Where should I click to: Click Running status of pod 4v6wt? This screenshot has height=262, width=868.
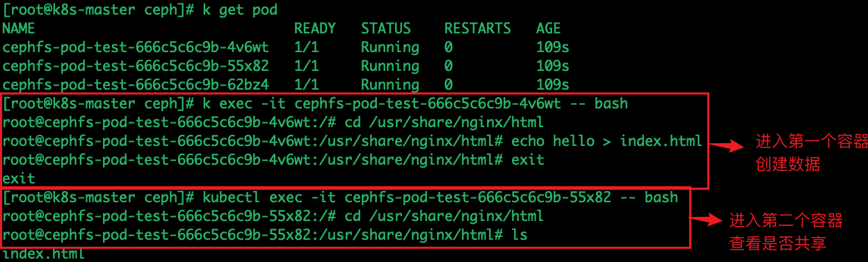click(x=390, y=47)
